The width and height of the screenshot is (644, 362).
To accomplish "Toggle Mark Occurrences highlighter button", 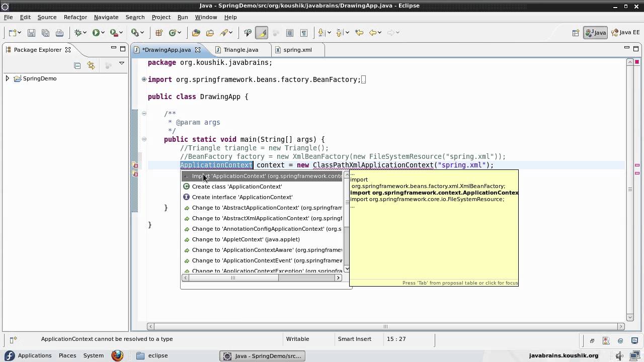I will tap(262, 33).
